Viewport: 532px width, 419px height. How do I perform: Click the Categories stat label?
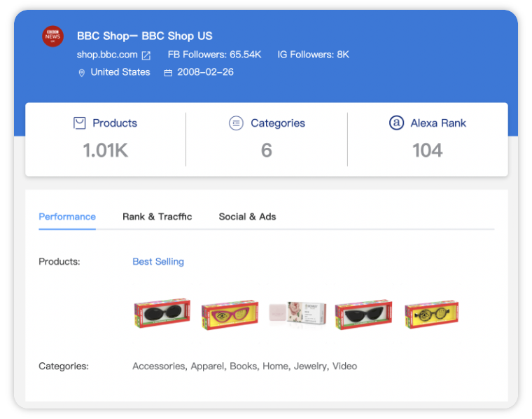(x=278, y=123)
